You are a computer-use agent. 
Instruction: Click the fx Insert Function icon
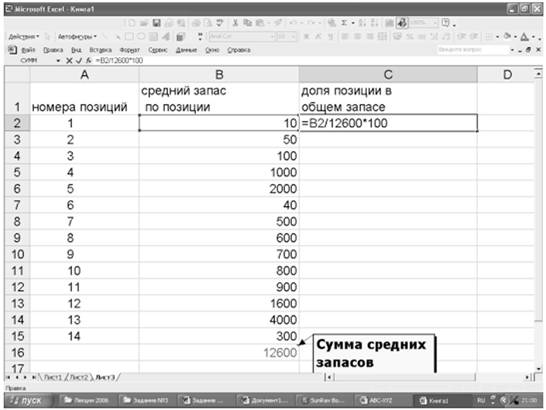click(88, 61)
